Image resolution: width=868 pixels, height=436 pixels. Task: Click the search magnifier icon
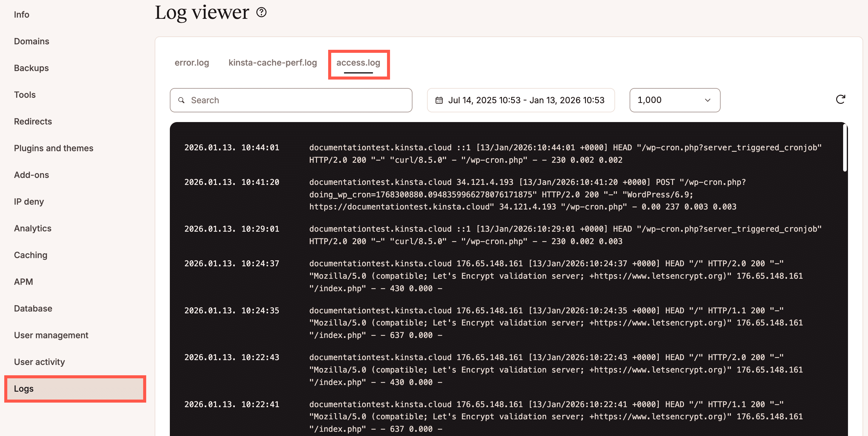point(181,100)
